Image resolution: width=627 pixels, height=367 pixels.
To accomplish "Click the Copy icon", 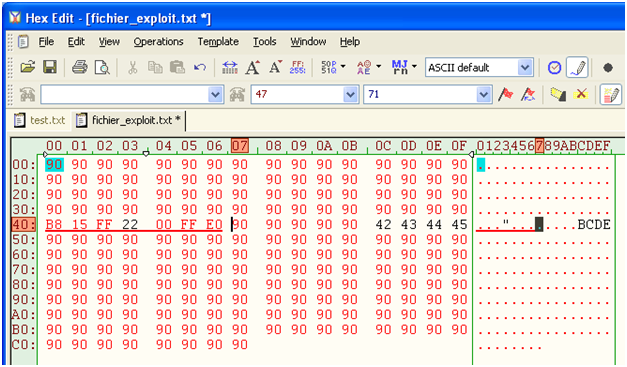I will (x=155, y=67).
